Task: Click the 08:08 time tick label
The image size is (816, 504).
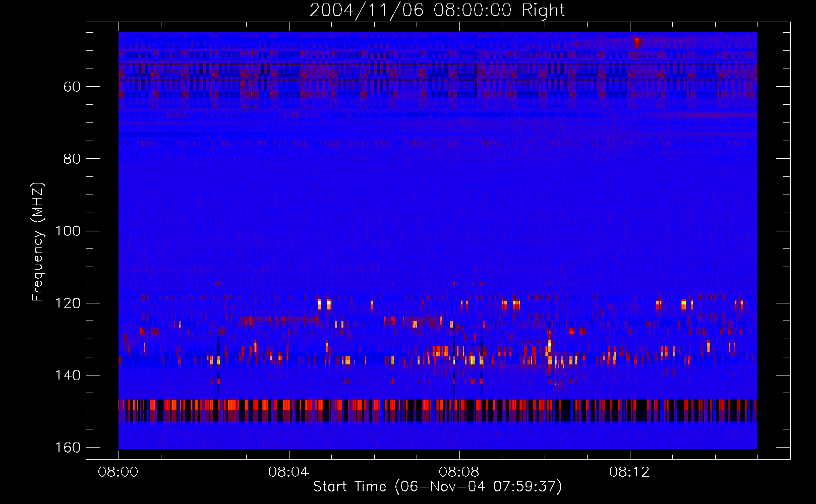Action: (x=459, y=472)
